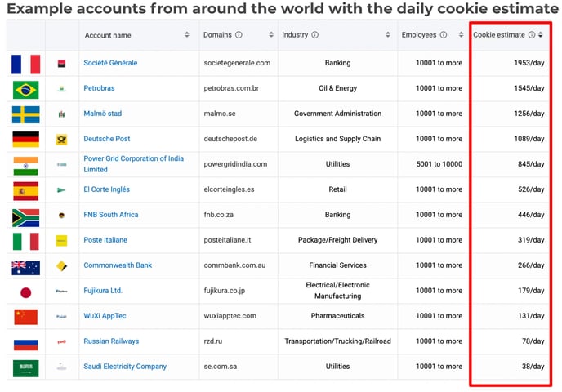Click the Domains column info icon

239,35
